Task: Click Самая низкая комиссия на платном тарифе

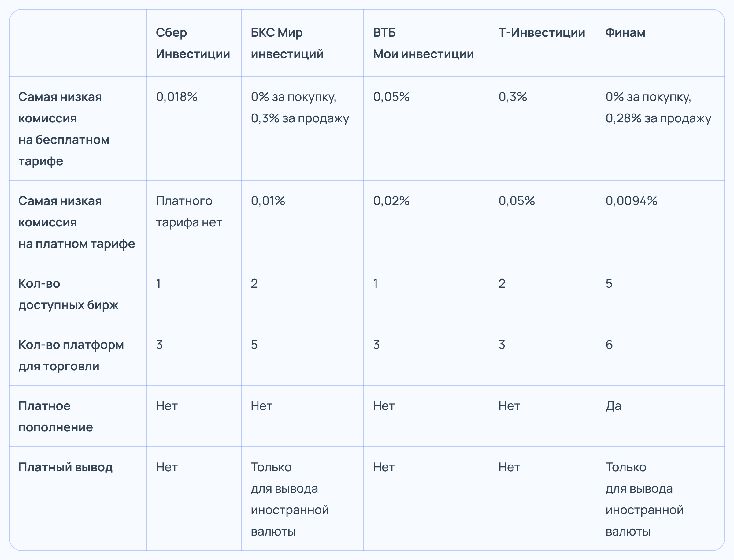Action: coord(77,222)
